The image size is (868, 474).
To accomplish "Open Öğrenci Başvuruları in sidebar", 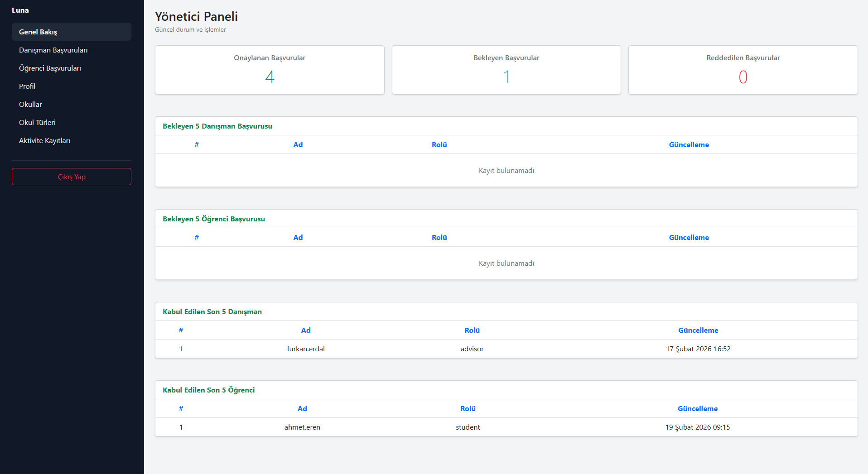I will click(72, 68).
